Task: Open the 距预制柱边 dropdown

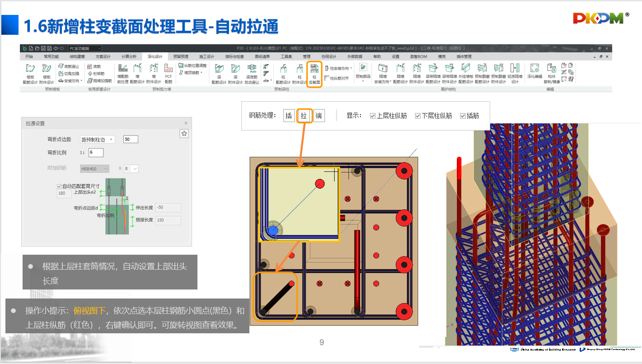Action: point(98,140)
